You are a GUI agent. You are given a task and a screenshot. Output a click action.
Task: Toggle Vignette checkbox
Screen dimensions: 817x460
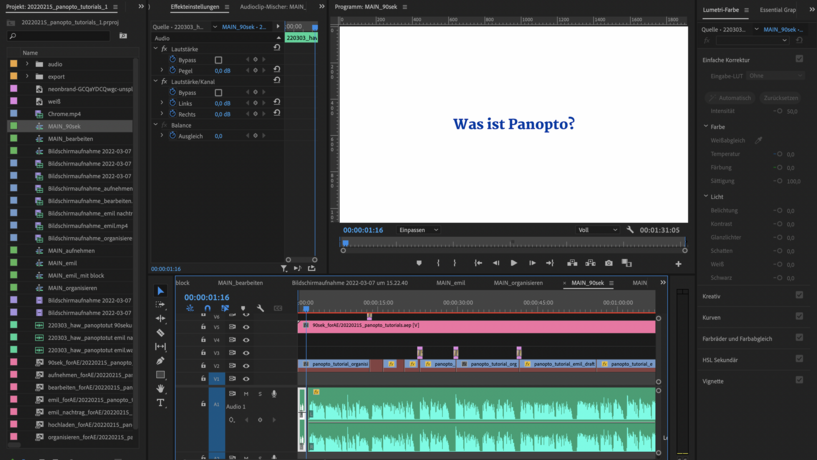(x=799, y=380)
